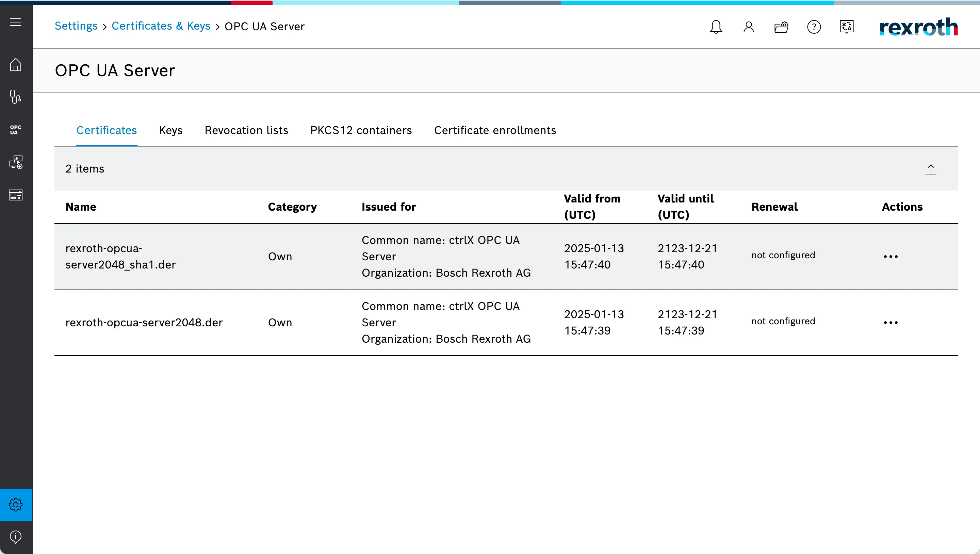Go to the Settings breadcrumb link
980x554 pixels.
coord(76,26)
